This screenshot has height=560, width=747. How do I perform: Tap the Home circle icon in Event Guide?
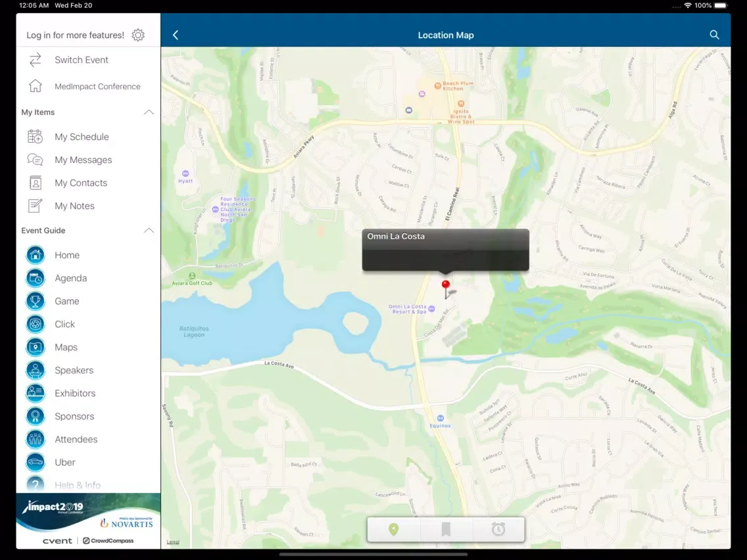tap(36, 255)
